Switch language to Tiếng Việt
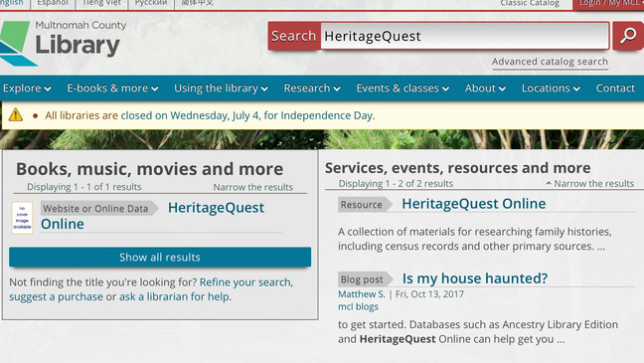This screenshot has height=363, width=644. [101, 3]
